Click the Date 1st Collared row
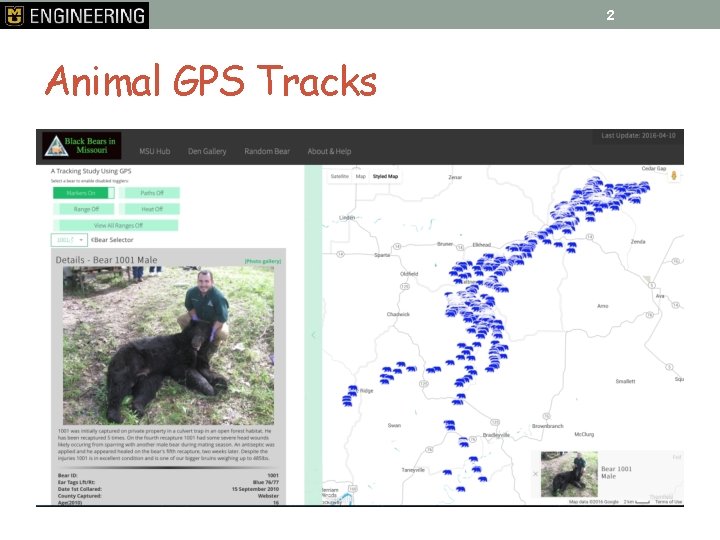Viewport: 720px width, 540px height. 168,489
